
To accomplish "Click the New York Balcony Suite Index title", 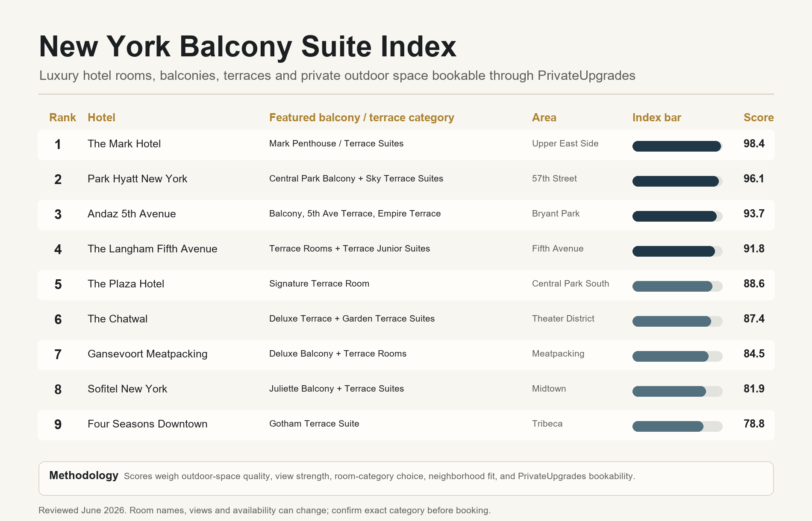I will point(248,47).
